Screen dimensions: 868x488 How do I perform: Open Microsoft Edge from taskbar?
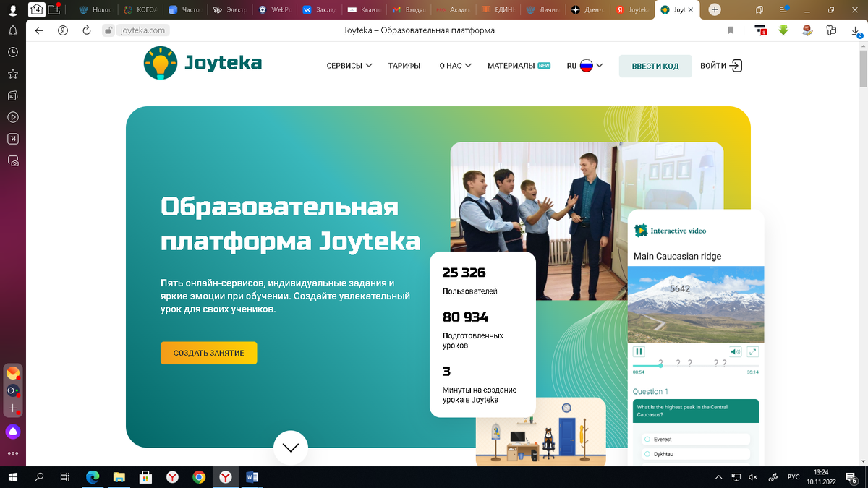(93, 477)
